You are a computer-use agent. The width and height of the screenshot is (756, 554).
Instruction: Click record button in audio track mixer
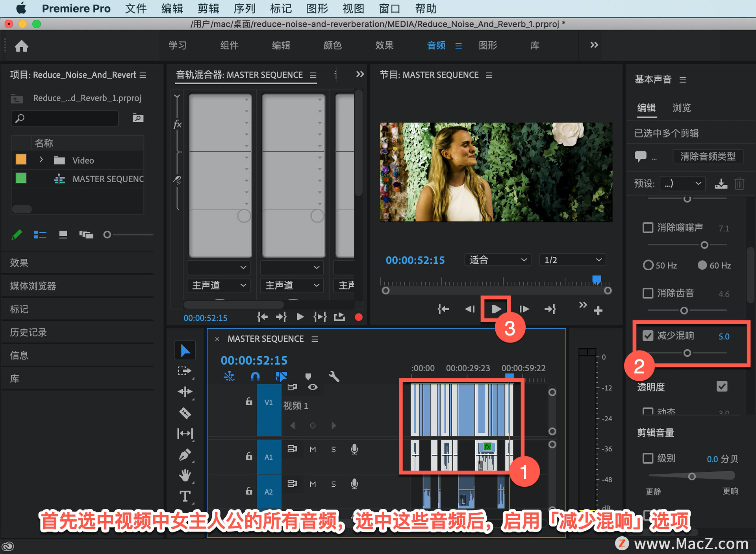click(x=358, y=317)
